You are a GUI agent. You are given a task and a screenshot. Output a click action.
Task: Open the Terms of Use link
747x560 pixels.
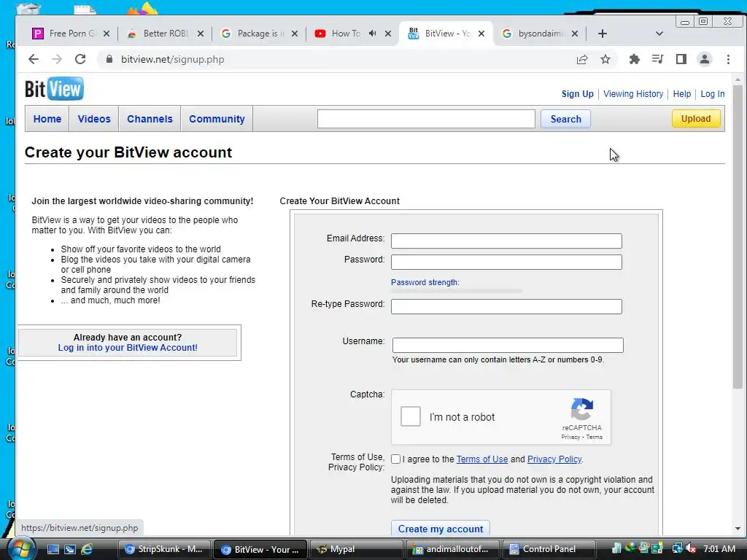click(482, 459)
